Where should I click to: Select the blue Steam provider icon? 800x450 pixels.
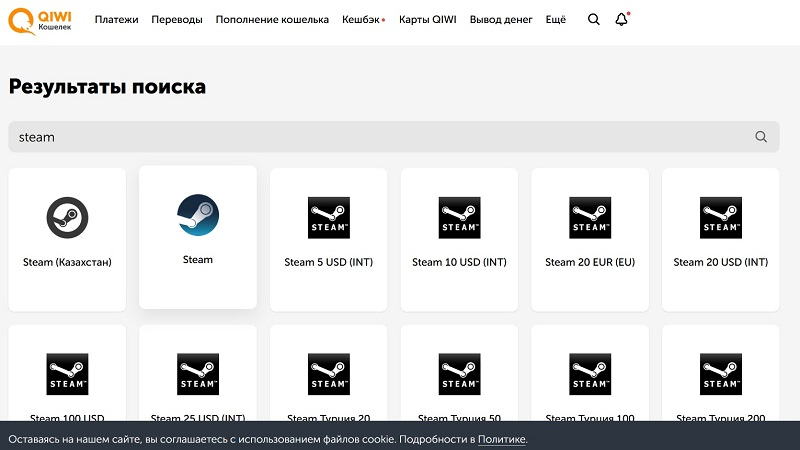[198, 215]
